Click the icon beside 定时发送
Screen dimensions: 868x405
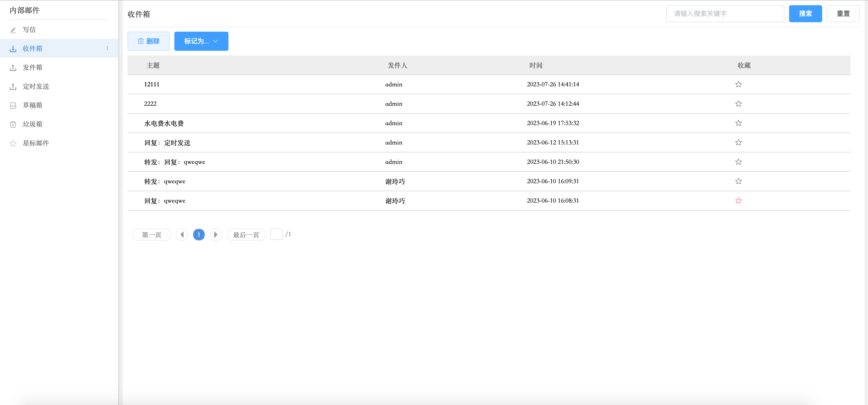13,86
